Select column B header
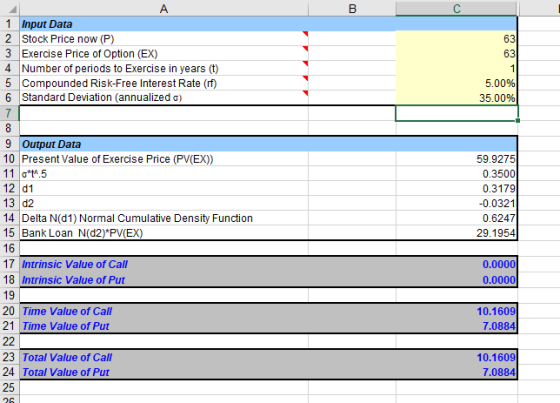Screen dimensions: 560x403 tap(352, 8)
